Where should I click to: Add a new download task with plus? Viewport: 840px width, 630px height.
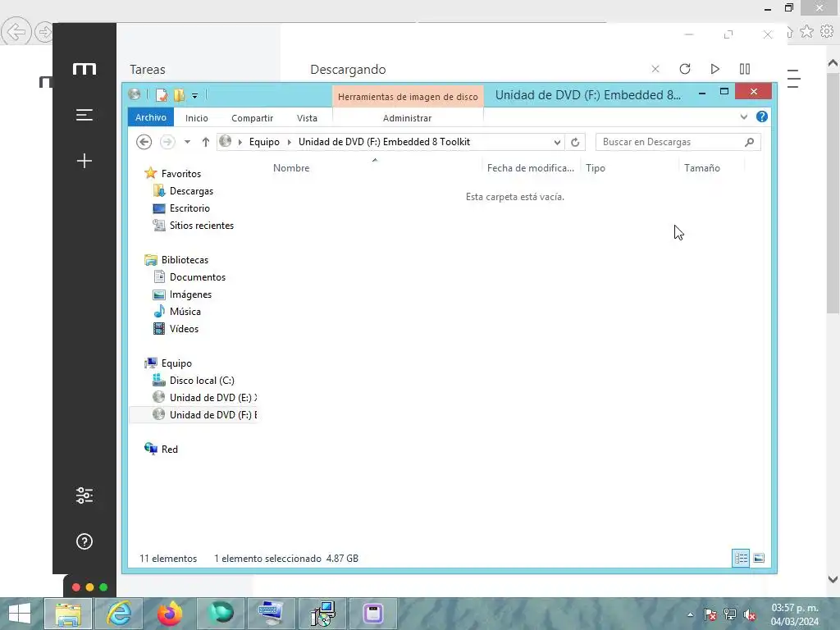pos(84,161)
